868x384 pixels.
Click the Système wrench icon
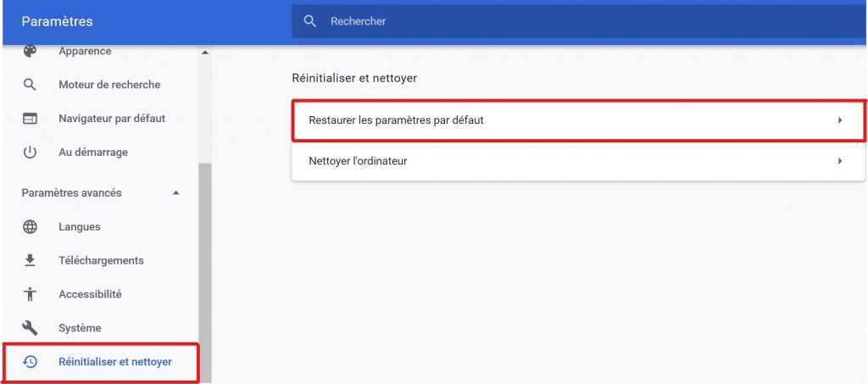[x=30, y=328]
